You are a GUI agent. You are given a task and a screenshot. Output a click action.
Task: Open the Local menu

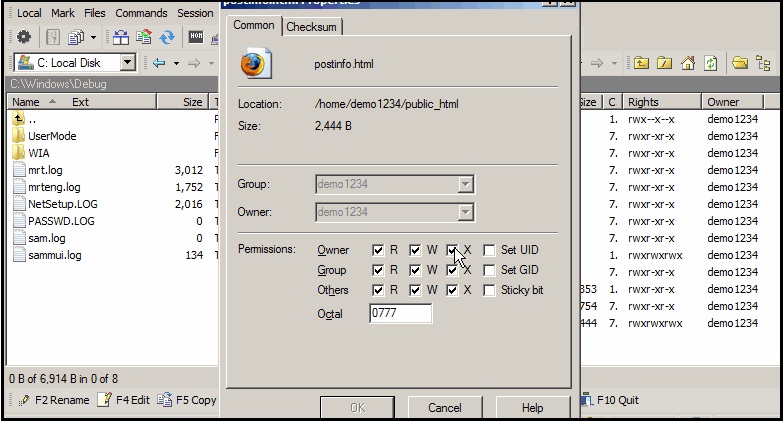29,13
